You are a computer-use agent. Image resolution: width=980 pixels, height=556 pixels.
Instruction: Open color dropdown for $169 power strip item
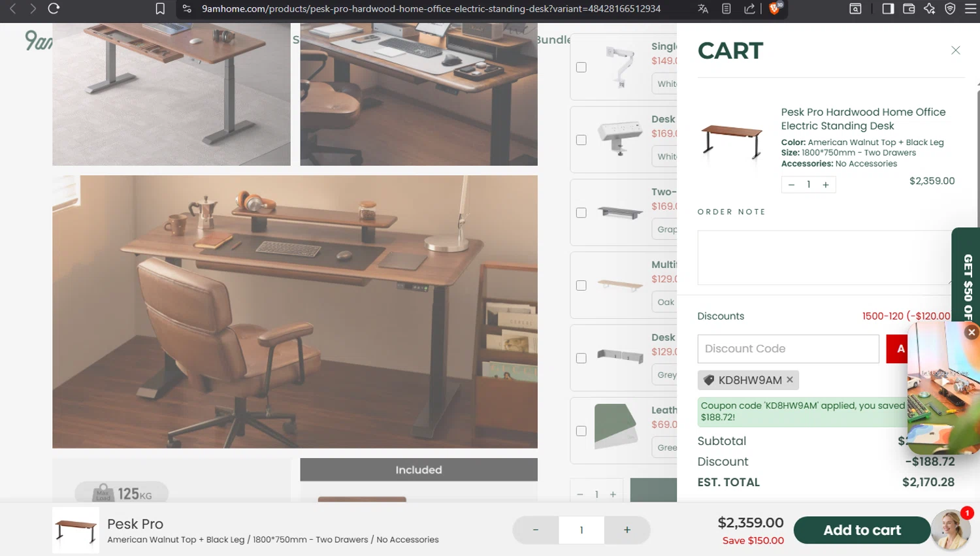click(664, 156)
